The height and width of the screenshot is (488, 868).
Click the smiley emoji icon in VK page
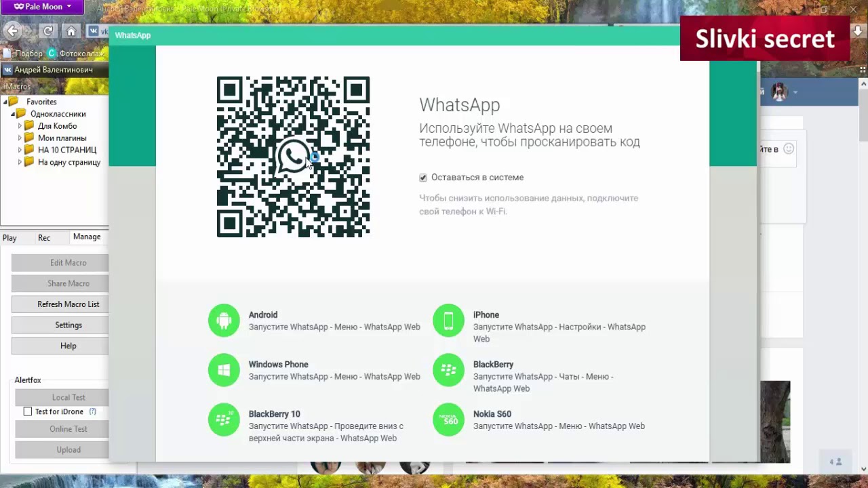pos(789,149)
